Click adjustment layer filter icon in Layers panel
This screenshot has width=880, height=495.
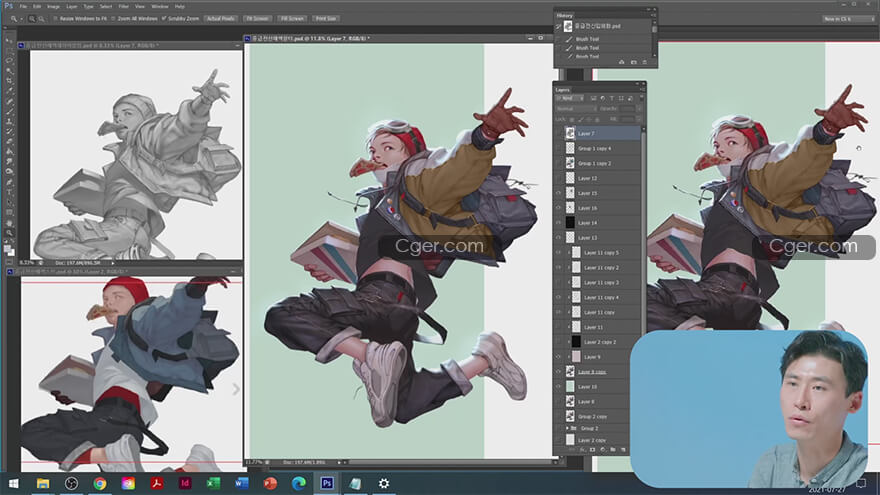[x=603, y=98]
